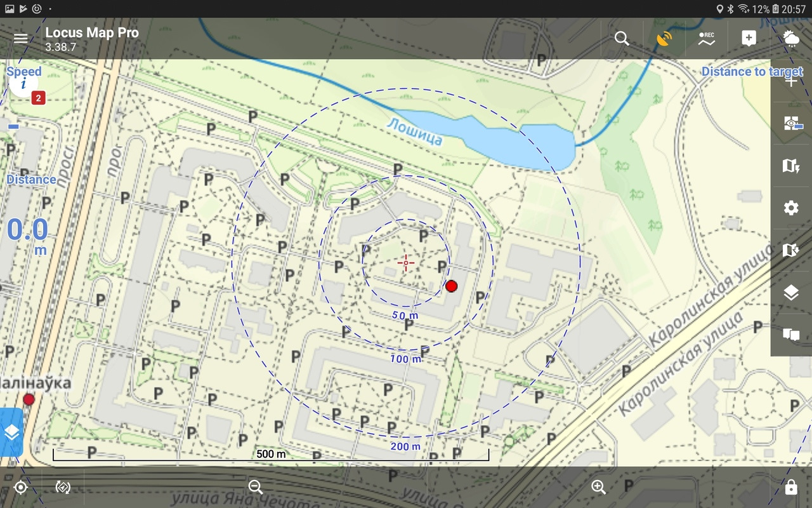Zoom in with the plus magnifier

point(598,487)
